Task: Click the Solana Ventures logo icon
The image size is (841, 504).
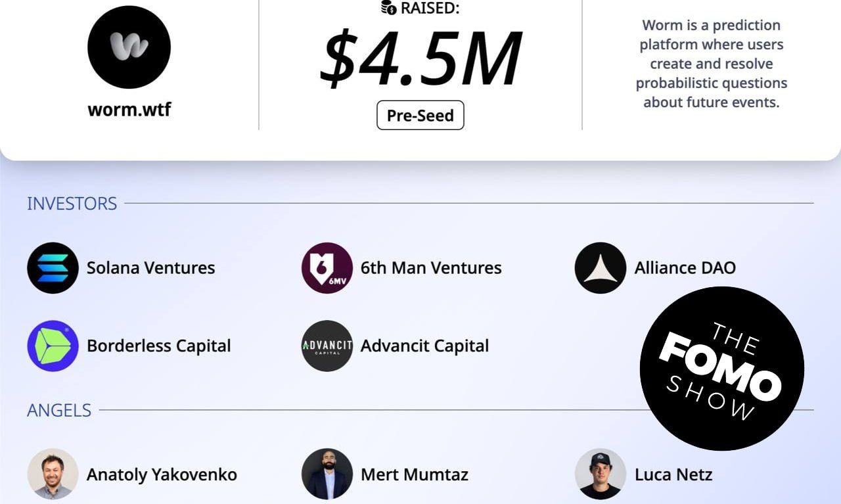Action: (53, 267)
